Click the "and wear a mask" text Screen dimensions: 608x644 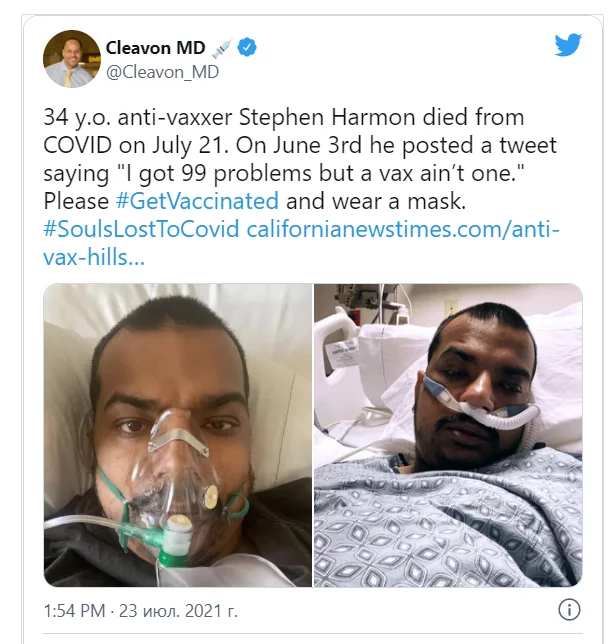pos(376,201)
